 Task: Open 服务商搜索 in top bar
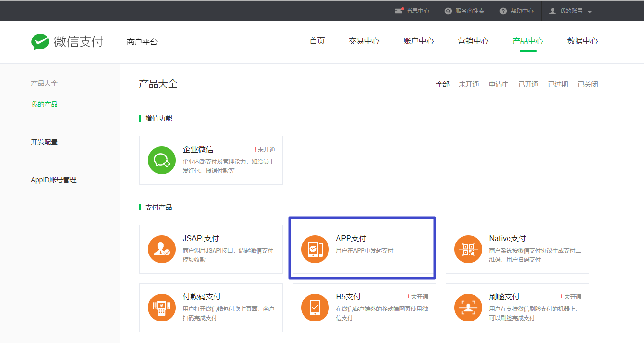coord(464,11)
